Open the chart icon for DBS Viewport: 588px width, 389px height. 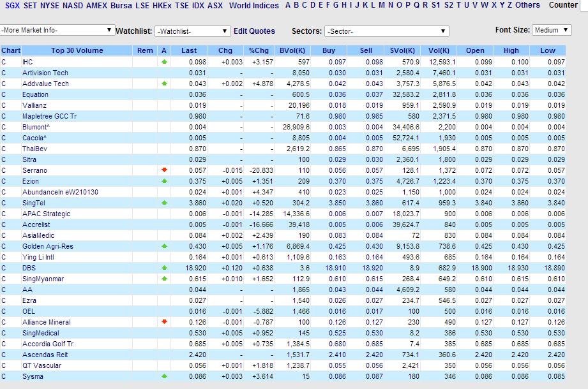4,268
